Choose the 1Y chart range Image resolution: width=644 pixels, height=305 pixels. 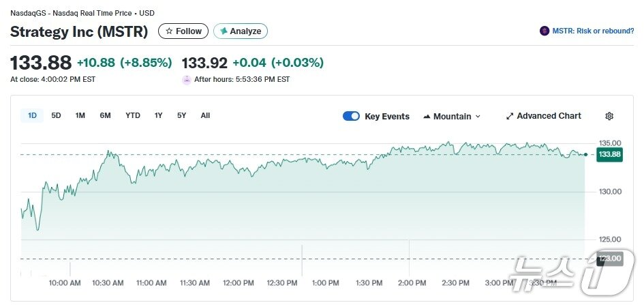(159, 116)
